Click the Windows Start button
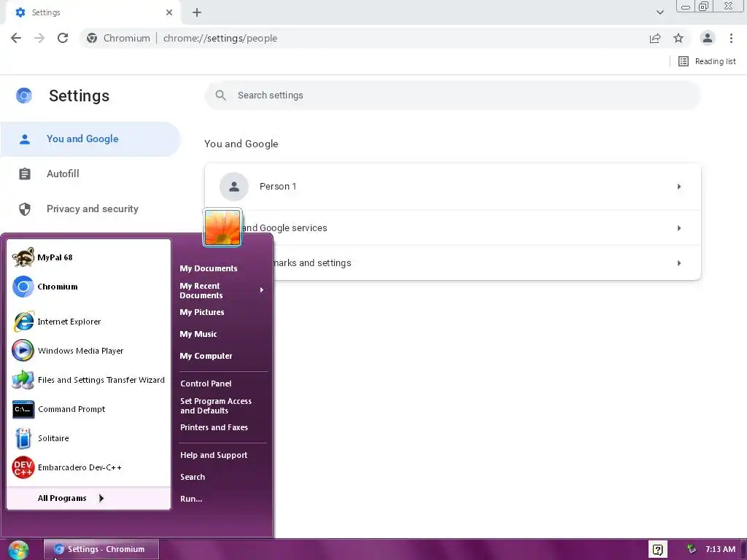 coord(18,550)
